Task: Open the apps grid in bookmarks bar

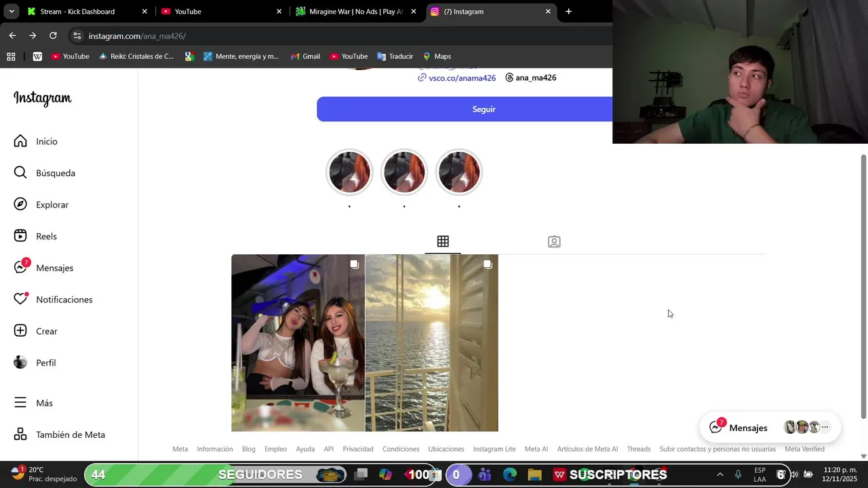Action: (11, 56)
